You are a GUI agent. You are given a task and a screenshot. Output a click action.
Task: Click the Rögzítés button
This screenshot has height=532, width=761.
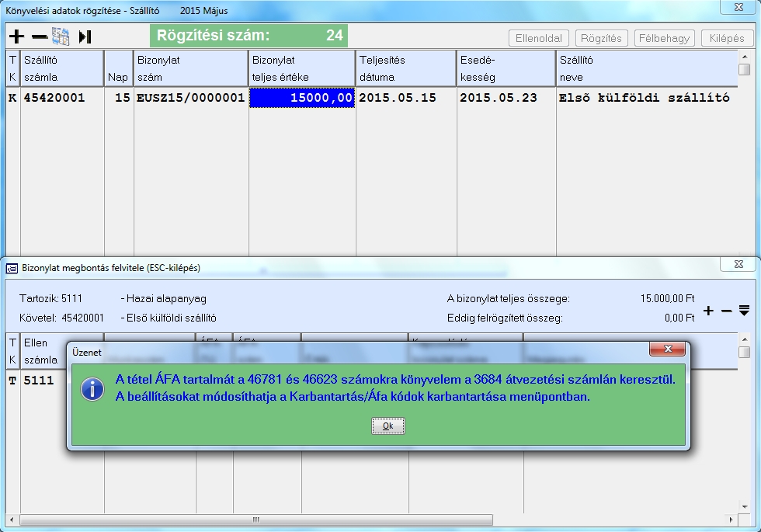click(601, 38)
